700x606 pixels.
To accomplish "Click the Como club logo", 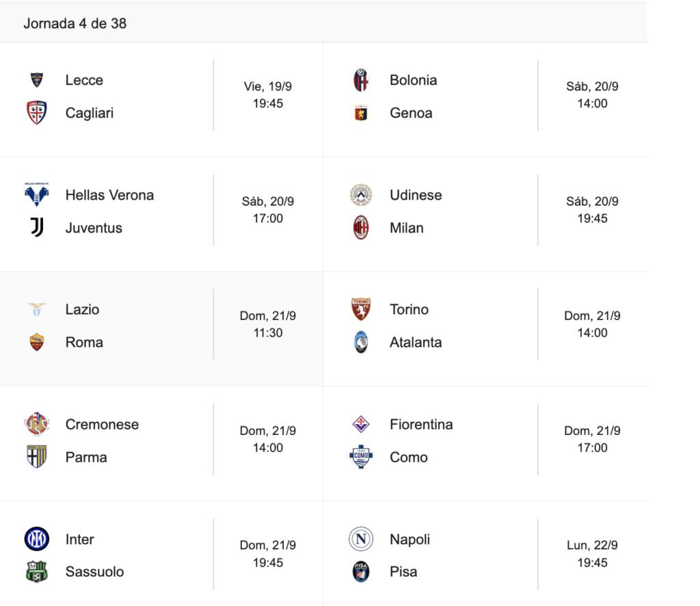I will click(361, 457).
